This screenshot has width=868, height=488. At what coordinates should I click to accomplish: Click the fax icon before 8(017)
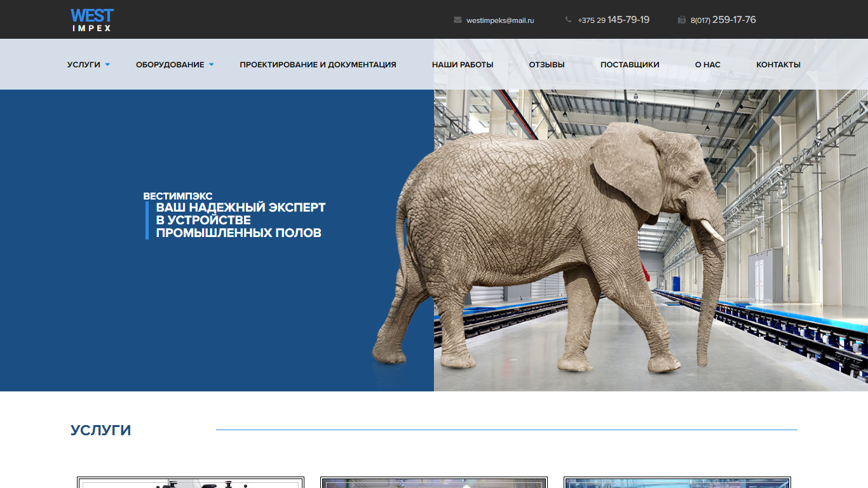pos(682,20)
